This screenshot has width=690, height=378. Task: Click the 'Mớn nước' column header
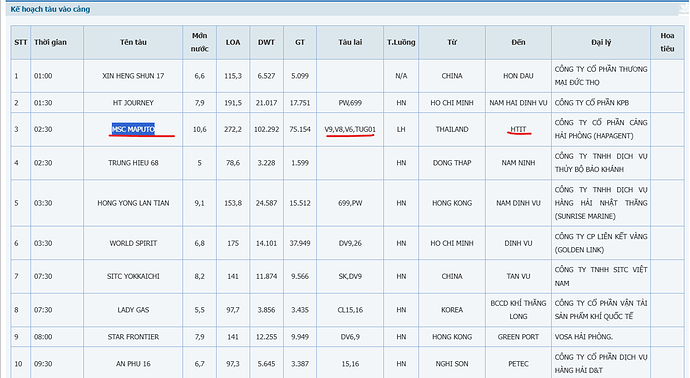pyautogui.click(x=199, y=42)
